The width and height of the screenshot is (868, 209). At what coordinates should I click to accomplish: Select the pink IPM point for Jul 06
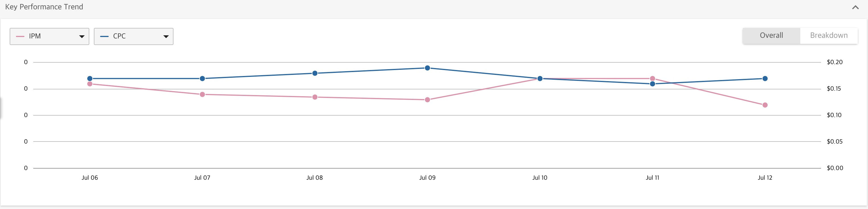[90, 84]
